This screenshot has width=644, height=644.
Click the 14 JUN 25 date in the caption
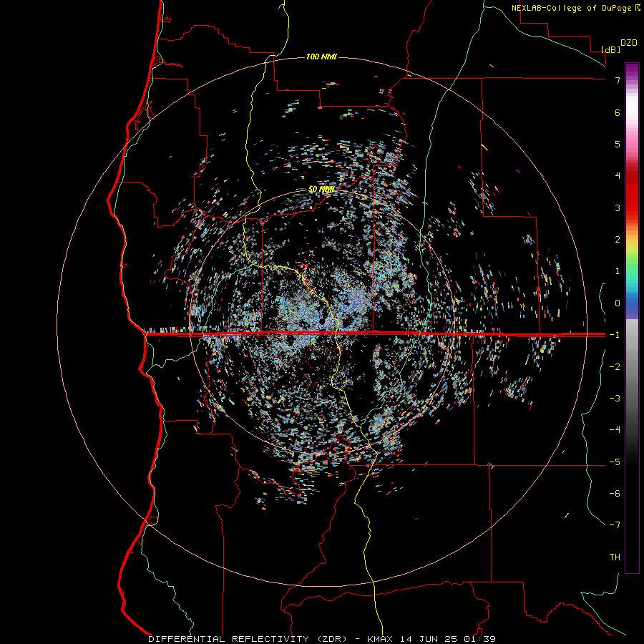pyautogui.click(x=429, y=639)
